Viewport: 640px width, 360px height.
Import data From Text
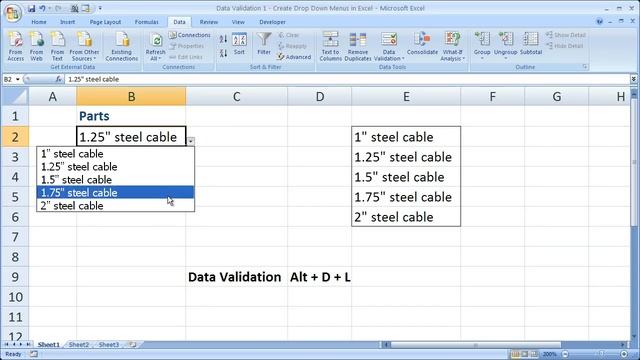57,46
